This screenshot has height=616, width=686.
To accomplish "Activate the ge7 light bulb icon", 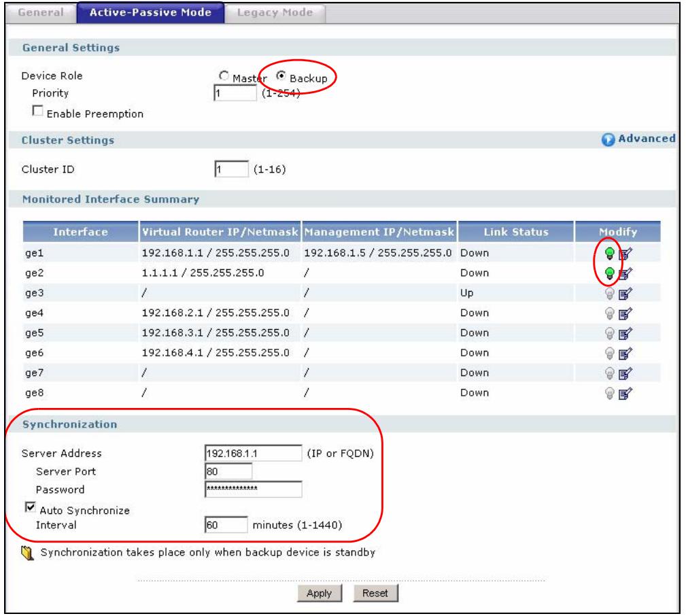I will point(609,374).
